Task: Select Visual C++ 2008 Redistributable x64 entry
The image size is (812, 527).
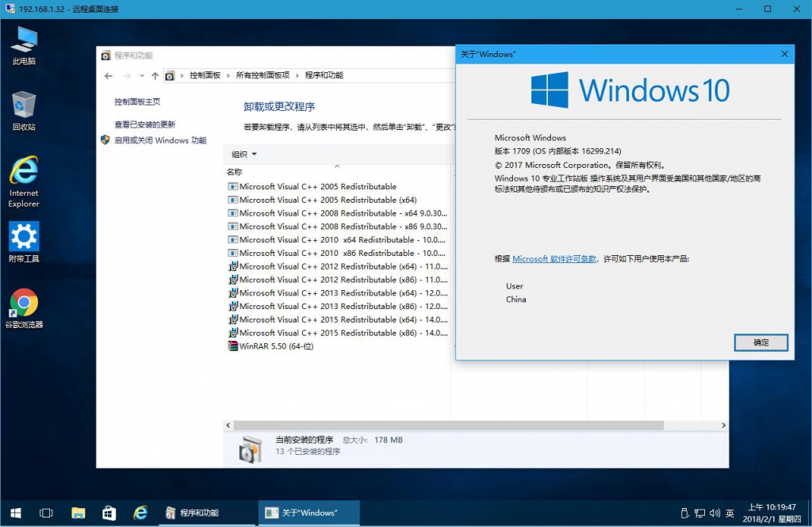Action: point(338,213)
